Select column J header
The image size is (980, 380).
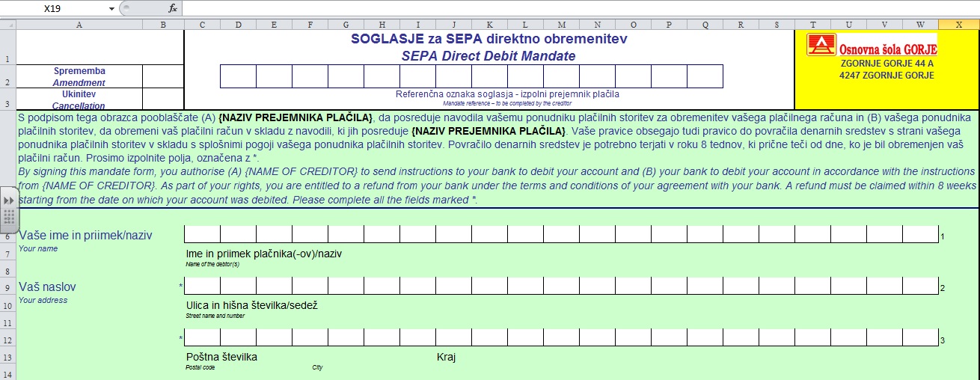pyautogui.click(x=453, y=24)
